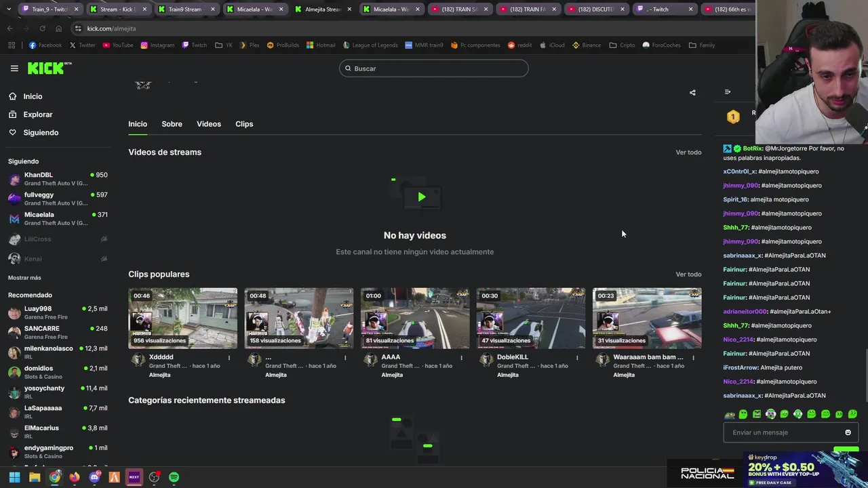Open the Kick hamburger menu
868x488 pixels.
pos(14,68)
